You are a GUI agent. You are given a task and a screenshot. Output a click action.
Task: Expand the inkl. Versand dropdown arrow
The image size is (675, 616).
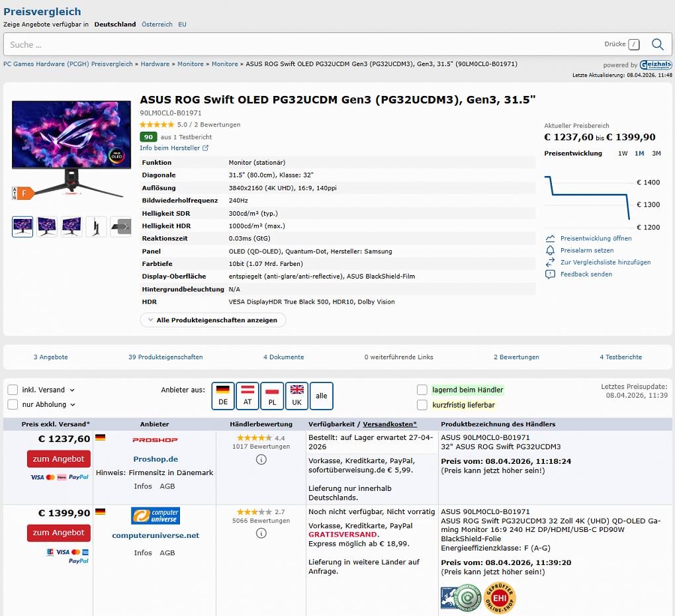[x=72, y=390]
